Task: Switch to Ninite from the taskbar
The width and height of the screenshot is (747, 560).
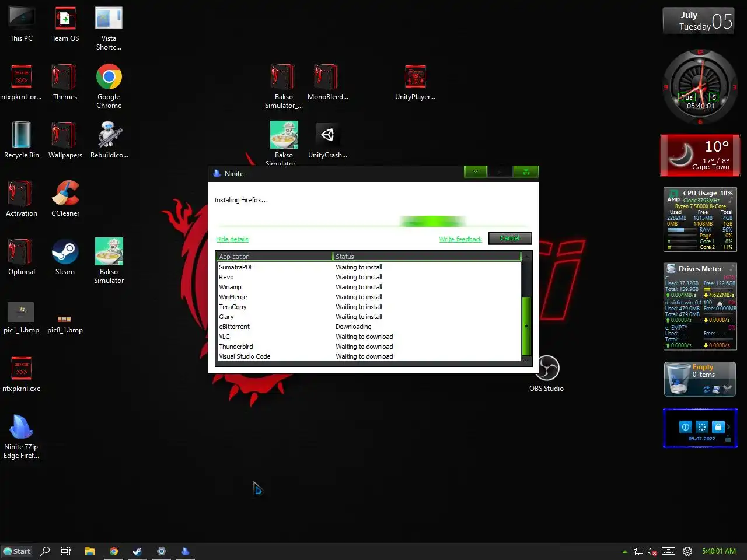Action: 185,551
